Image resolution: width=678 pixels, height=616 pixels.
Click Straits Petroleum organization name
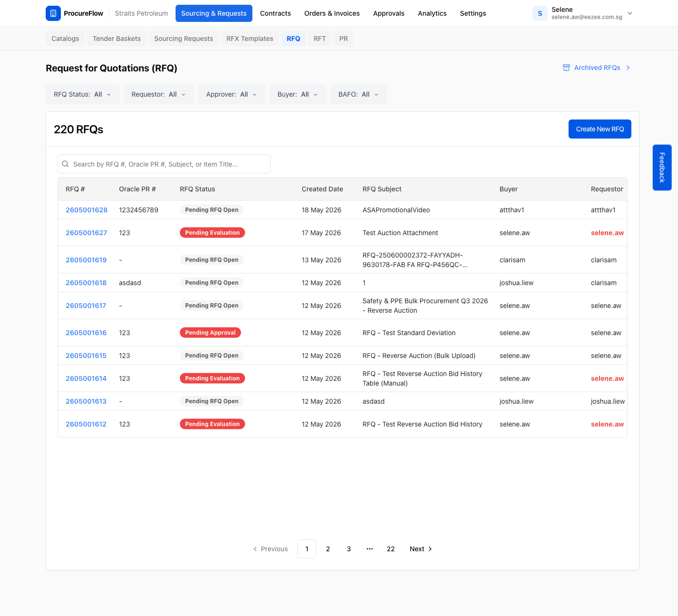pyautogui.click(x=141, y=13)
